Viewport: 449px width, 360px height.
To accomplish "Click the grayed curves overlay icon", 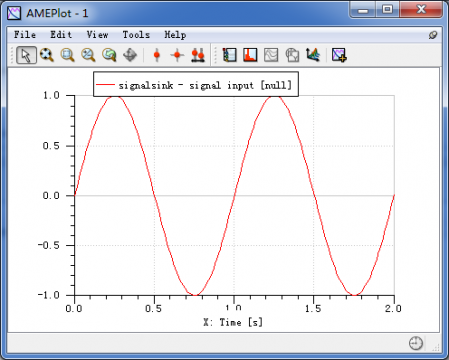I will coord(271,55).
